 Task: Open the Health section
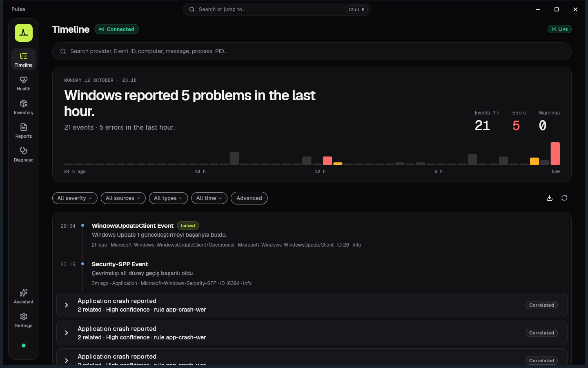[24, 83]
